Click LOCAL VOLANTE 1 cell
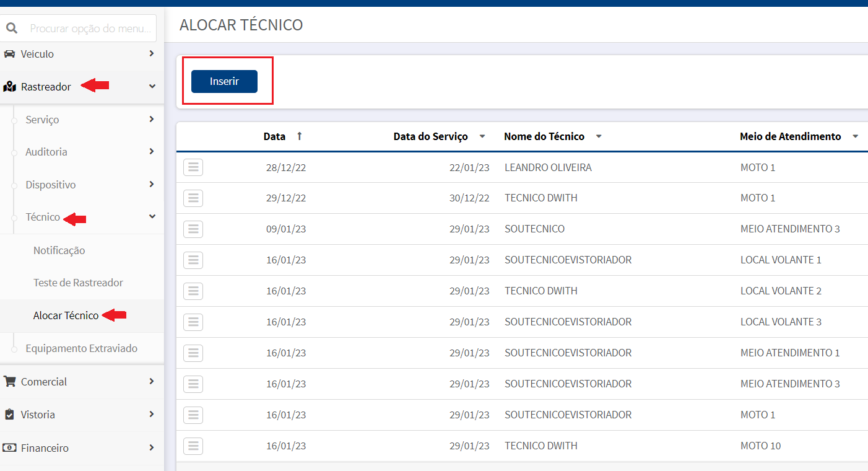This screenshot has width=868, height=471. [781, 260]
